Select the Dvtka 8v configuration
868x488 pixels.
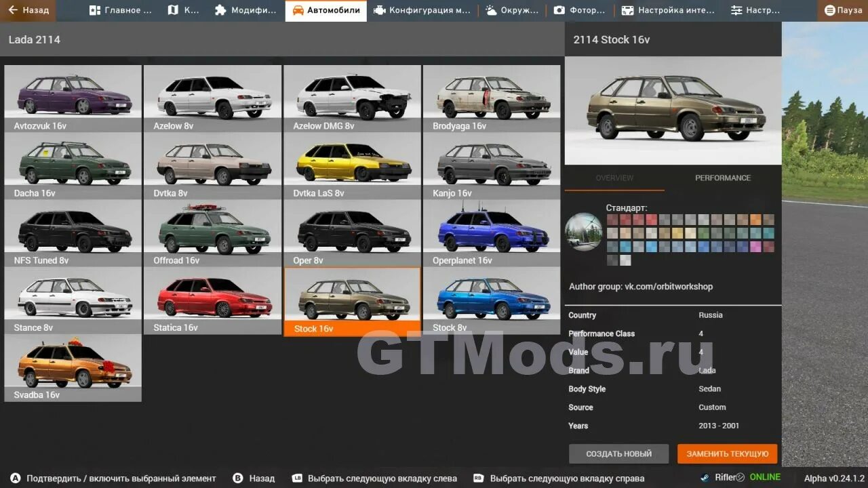click(212, 165)
